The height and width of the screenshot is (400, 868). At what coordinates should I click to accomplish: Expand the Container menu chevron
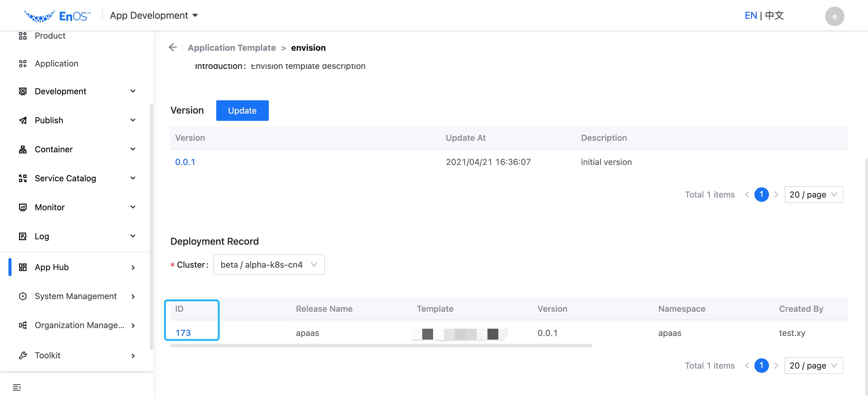(x=133, y=149)
